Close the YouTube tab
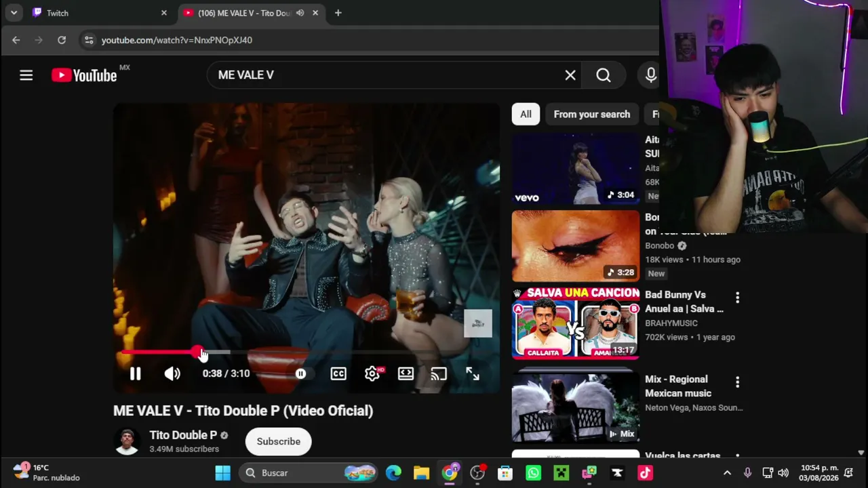Viewport: 868px width, 488px height. click(x=315, y=13)
